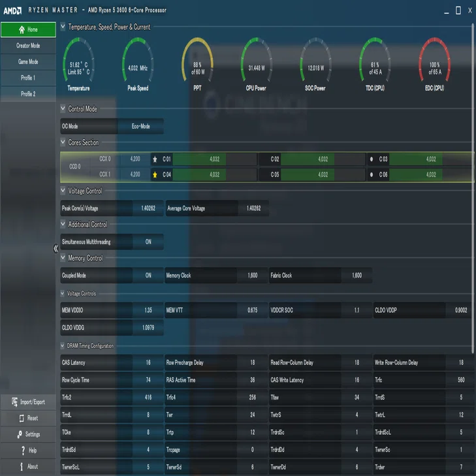Collapse the DRAM Timing Configuration subsection
Screen dimensions: 476x476
62,345
